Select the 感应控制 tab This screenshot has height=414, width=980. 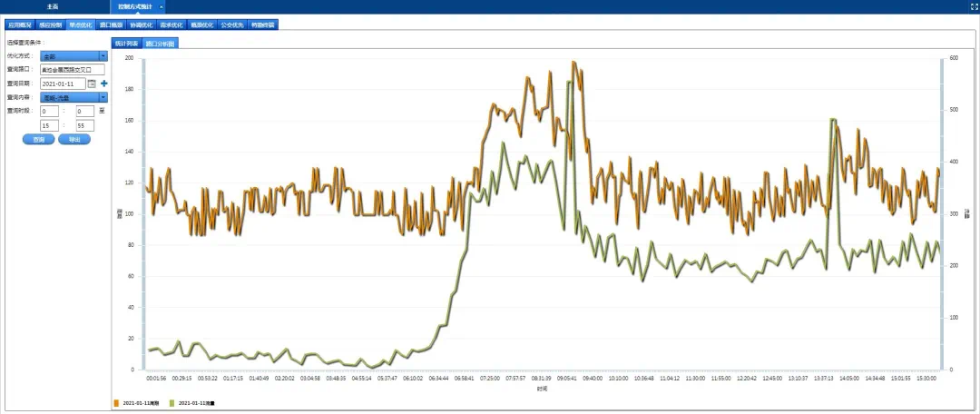(x=50, y=25)
